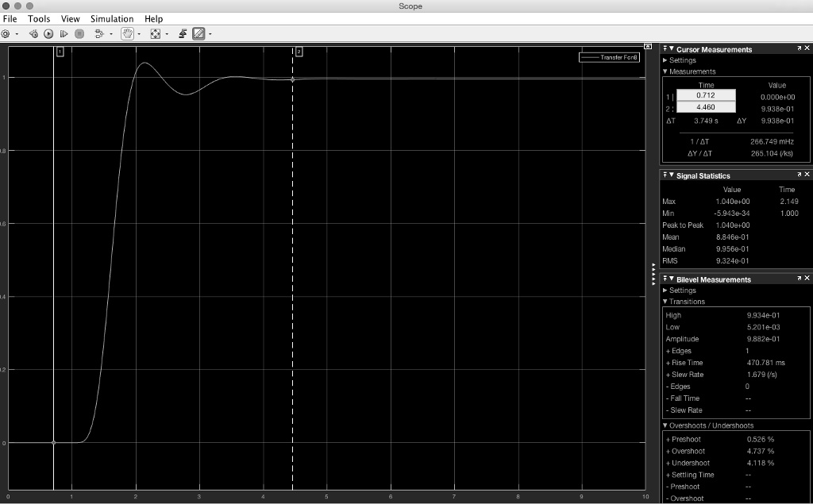The height and width of the screenshot is (504, 813).
Task: Open the simulation stepping options dropdown
Action: [110, 33]
